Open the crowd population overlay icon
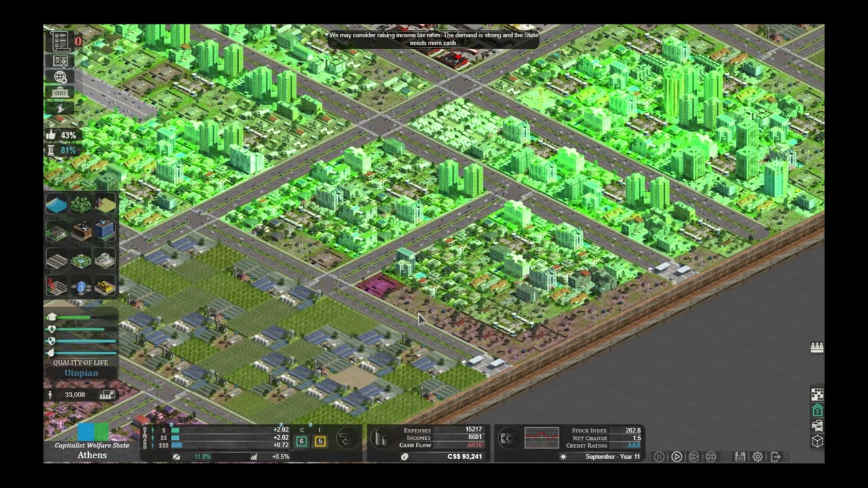This screenshot has width=868, height=488. pyautogui.click(x=817, y=348)
